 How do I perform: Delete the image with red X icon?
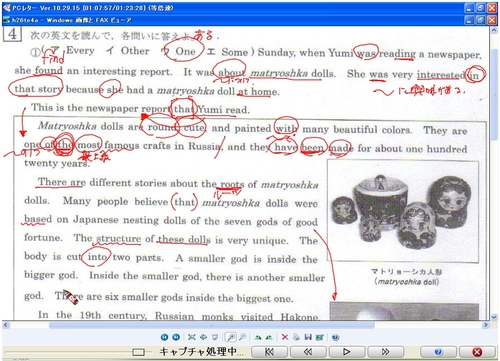tap(285, 337)
